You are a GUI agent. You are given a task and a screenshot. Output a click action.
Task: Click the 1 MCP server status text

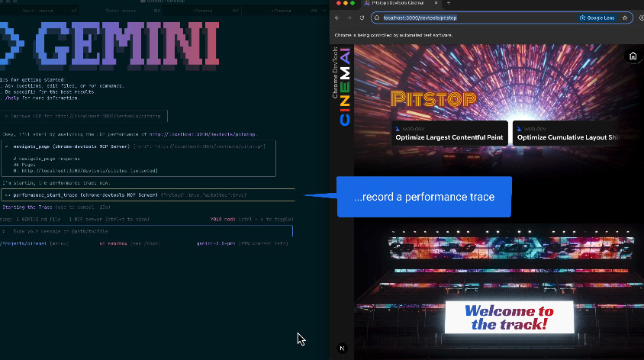(109, 219)
